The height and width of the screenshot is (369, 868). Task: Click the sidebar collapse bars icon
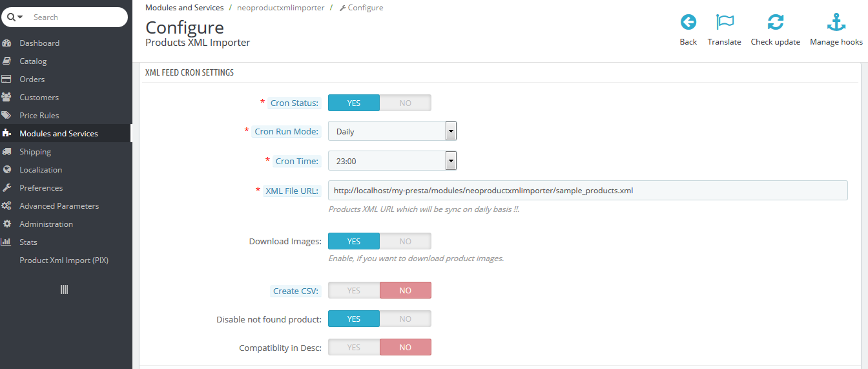64,290
